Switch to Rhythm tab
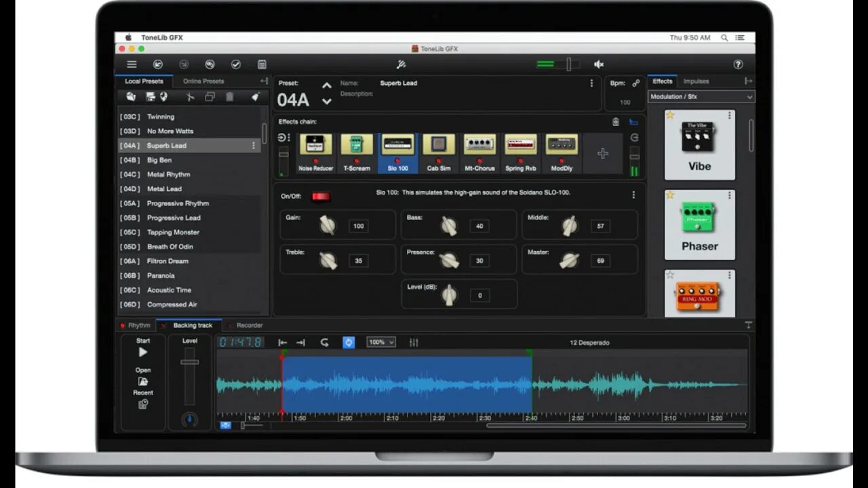 point(135,325)
